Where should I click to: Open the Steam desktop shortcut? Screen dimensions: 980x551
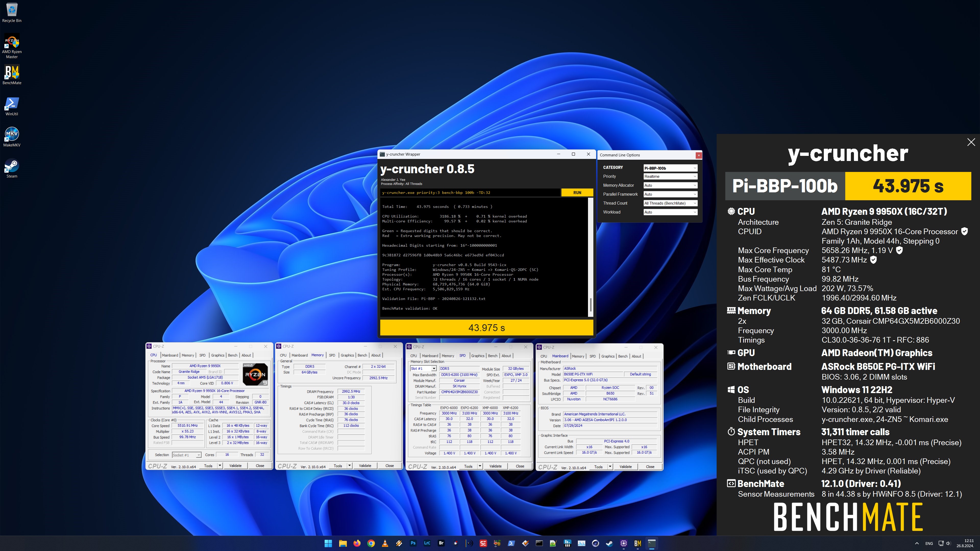pyautogui.click(x=12, y=168)
